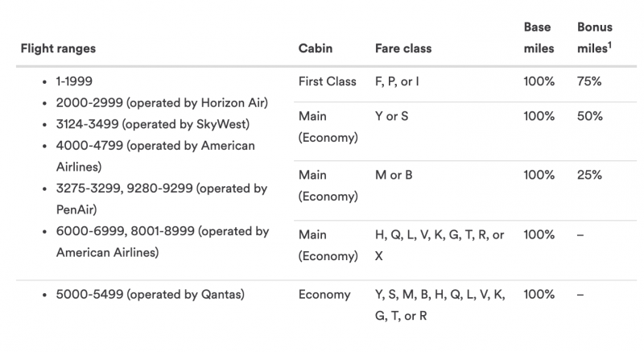Click the Cabin column header

pyautogui.click(x=315, y=48)
